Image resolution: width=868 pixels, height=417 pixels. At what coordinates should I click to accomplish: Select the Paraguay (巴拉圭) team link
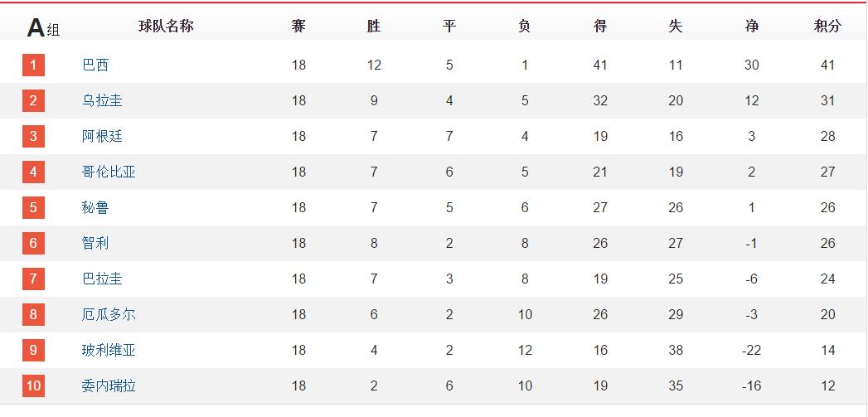click(x=102, y=279)
